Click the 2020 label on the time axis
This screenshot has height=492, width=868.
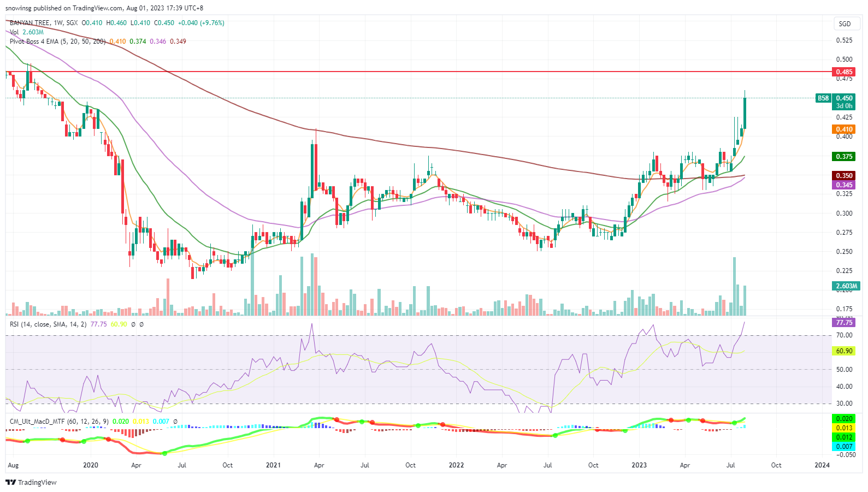tap(91, 465)
